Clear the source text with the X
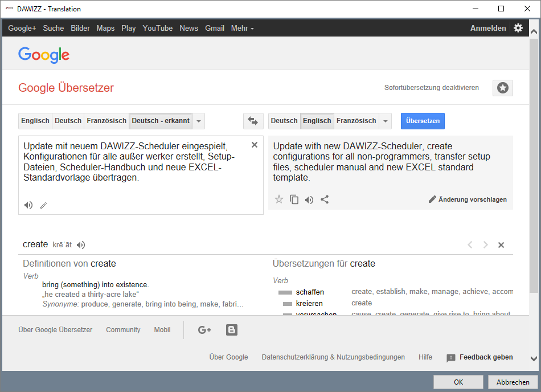541x392 pixels. (255, 145)
